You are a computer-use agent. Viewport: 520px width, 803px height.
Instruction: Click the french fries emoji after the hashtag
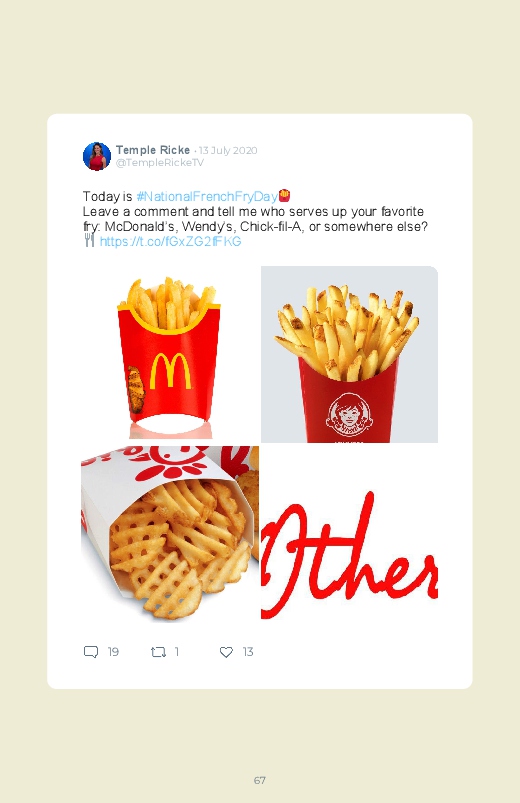pos(284,196)
